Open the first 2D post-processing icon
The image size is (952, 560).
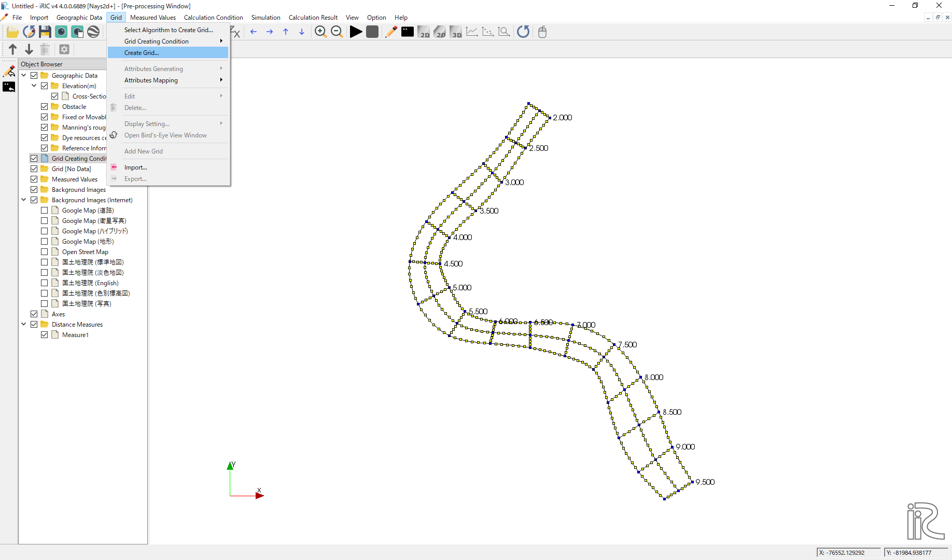[x=424, y=32]
